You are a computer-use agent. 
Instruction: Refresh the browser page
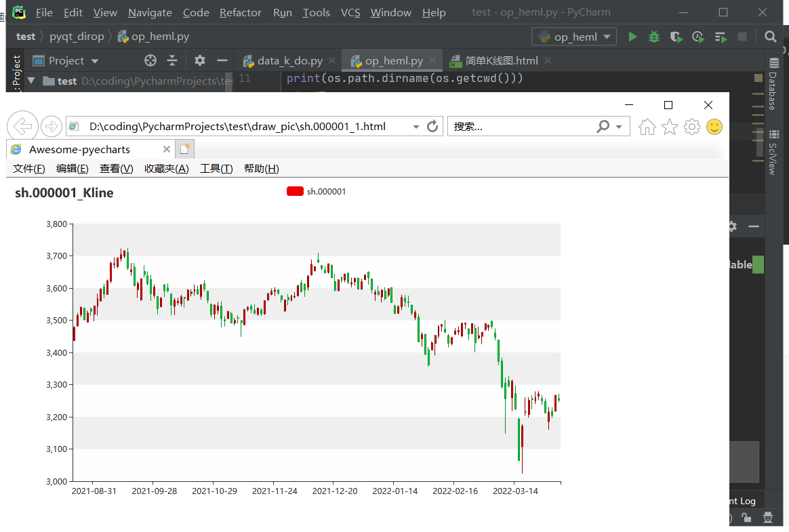(432, 126)
